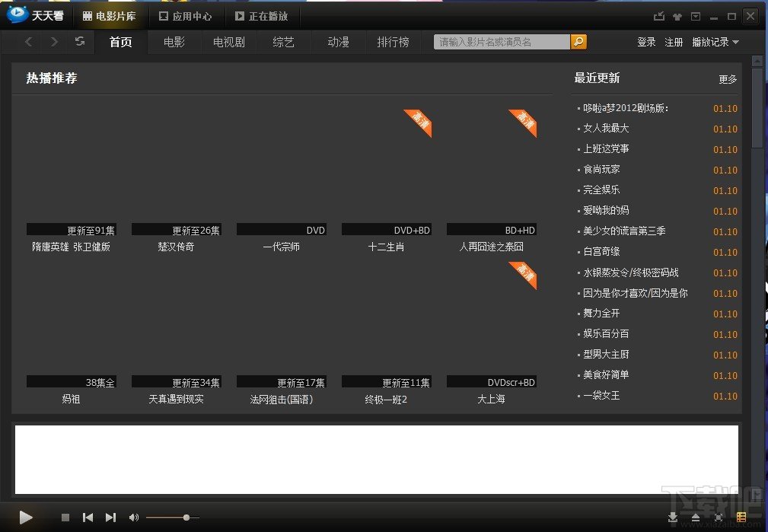Click the orange search magnifier button
Viewport: 768px width, 532px height.
click(x=578, y=42)
